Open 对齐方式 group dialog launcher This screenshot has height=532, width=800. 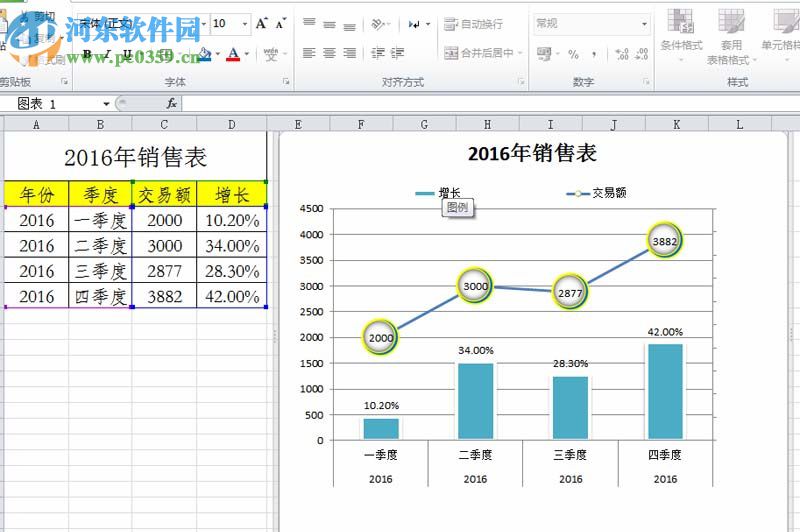point(521,82)
